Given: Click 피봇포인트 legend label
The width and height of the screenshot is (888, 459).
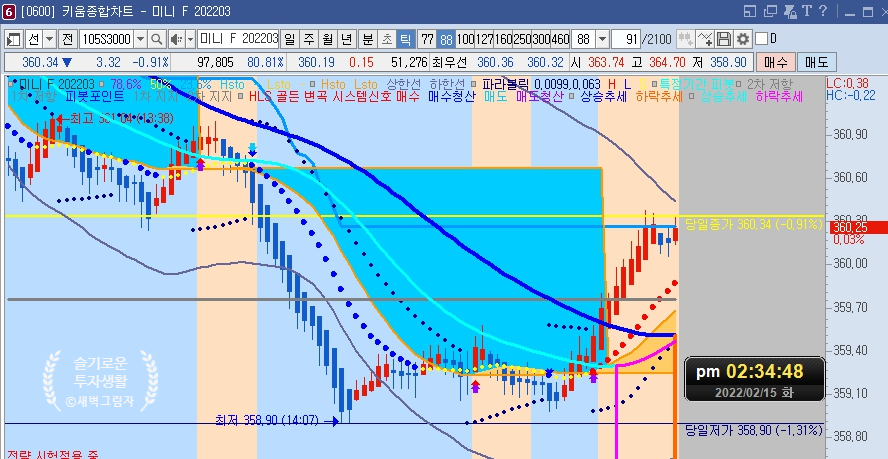Looking at the screenshot, I should pos(95,96).
